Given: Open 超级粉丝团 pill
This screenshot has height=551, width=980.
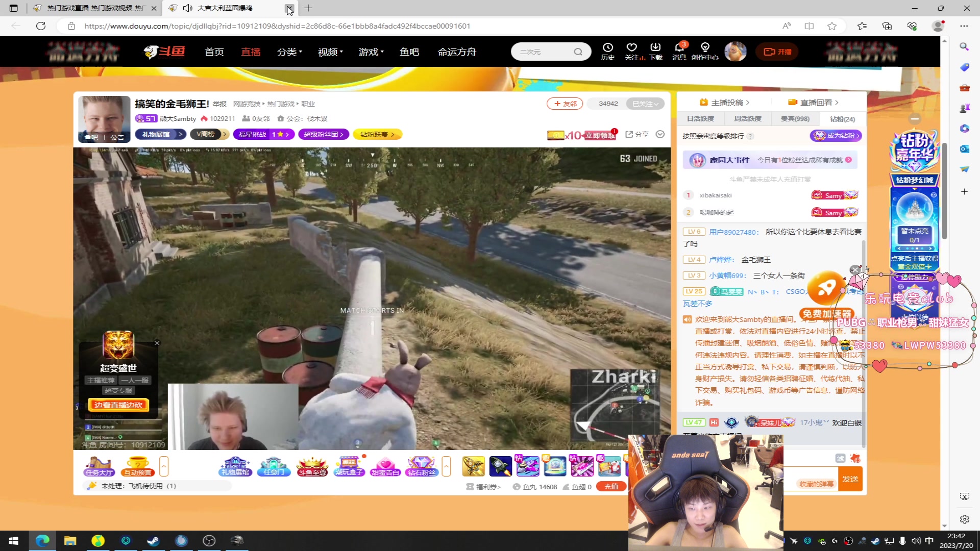Looking at the screenshot, I should (324, 134).
